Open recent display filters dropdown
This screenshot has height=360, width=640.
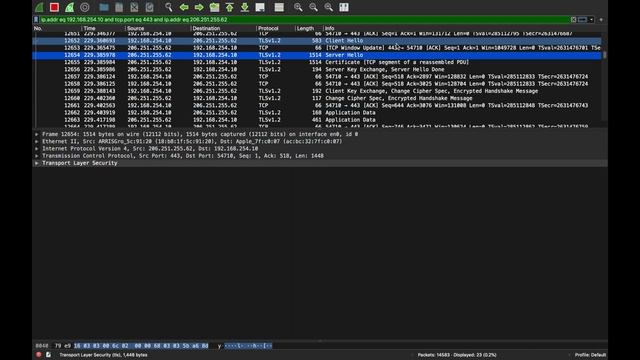point(591,20)
